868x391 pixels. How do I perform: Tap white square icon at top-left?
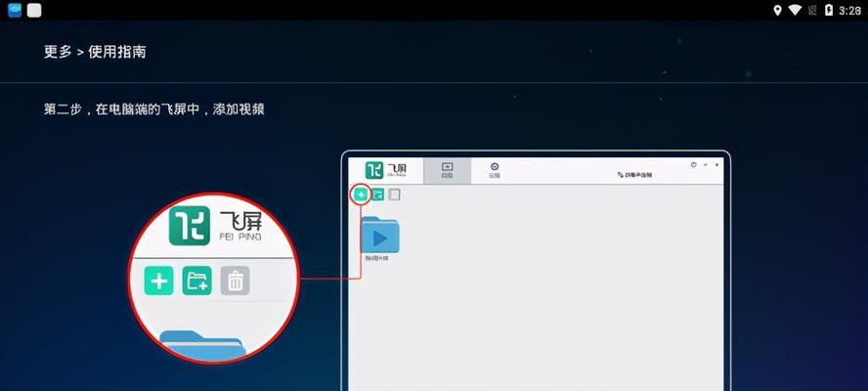[34, 10]
